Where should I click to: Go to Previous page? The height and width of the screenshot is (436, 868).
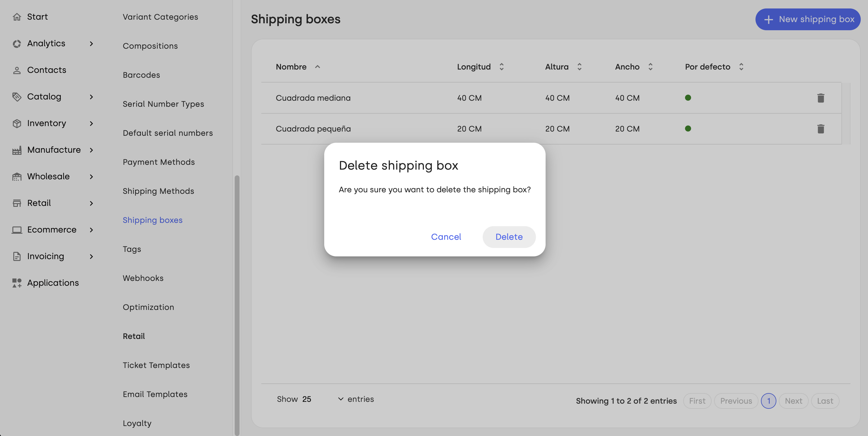click(736, 401)
